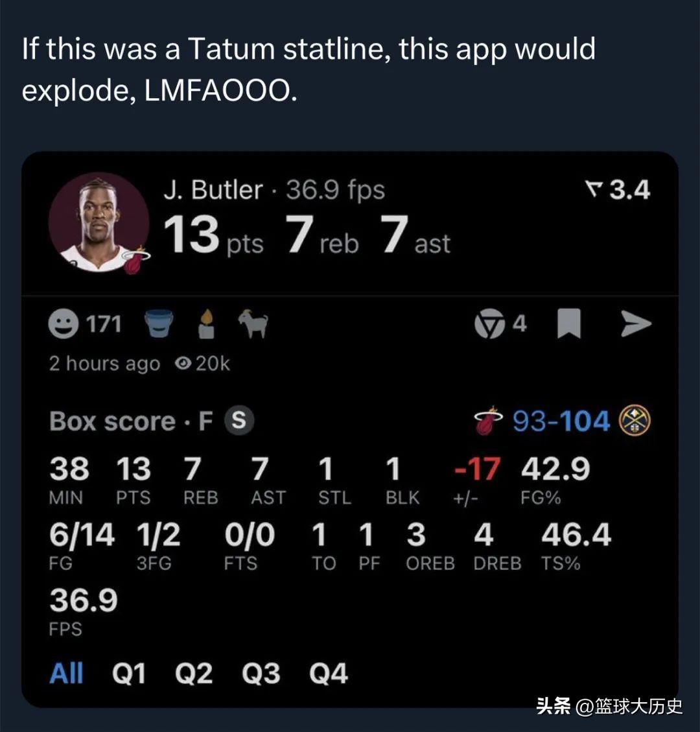Open the 93-104 game score link
The image size is (700, 732).
[561, 421]
